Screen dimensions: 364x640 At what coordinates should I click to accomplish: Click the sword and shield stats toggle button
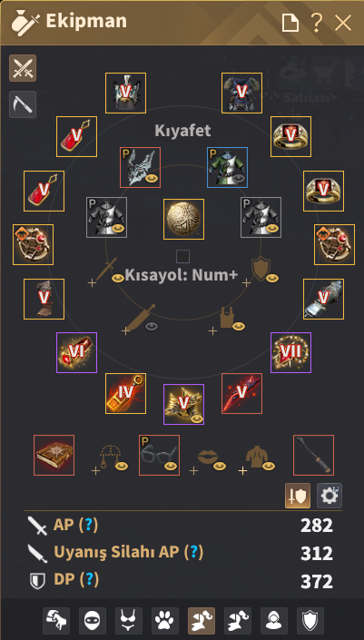[x=298, y=496]
